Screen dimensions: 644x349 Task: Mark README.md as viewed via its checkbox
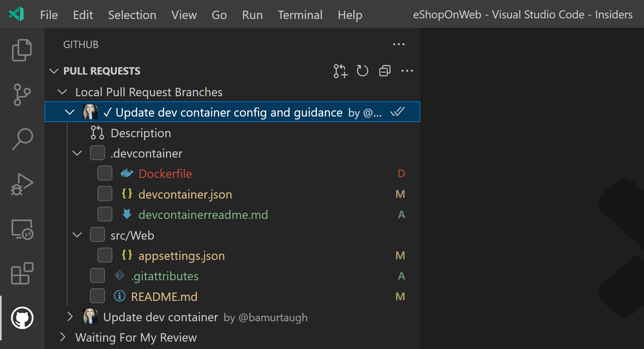(x=97, y=296)
